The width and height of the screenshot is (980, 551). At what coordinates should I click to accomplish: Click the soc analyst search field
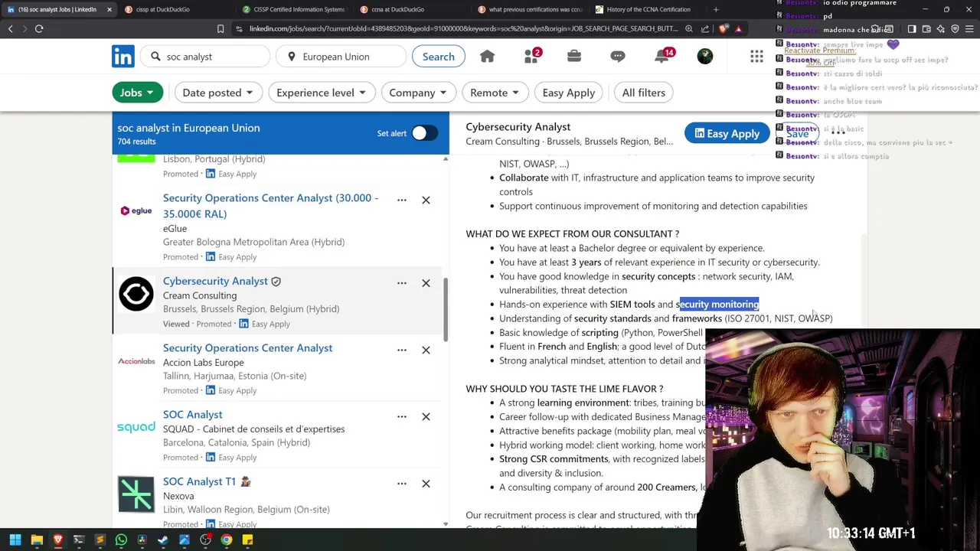point(207,57)
